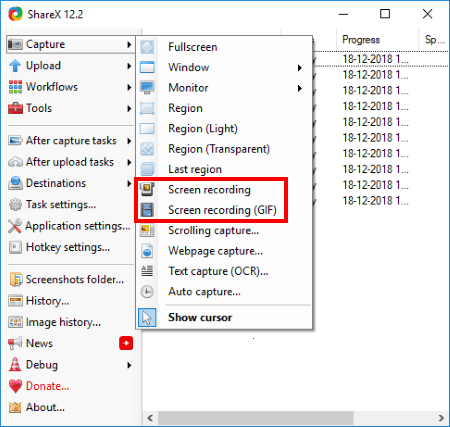Expand the Monitor capture submenu arrow

coord(300,88)
